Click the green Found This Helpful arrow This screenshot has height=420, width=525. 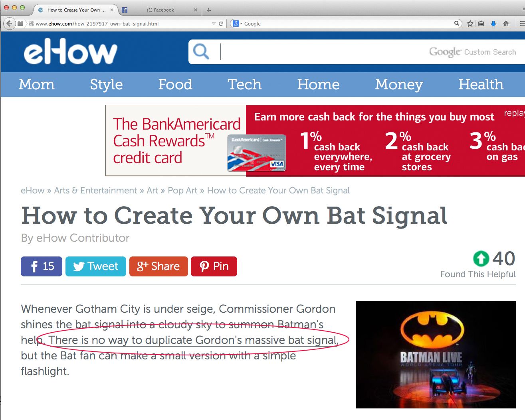pyautogui.click(x=481, y=258)
